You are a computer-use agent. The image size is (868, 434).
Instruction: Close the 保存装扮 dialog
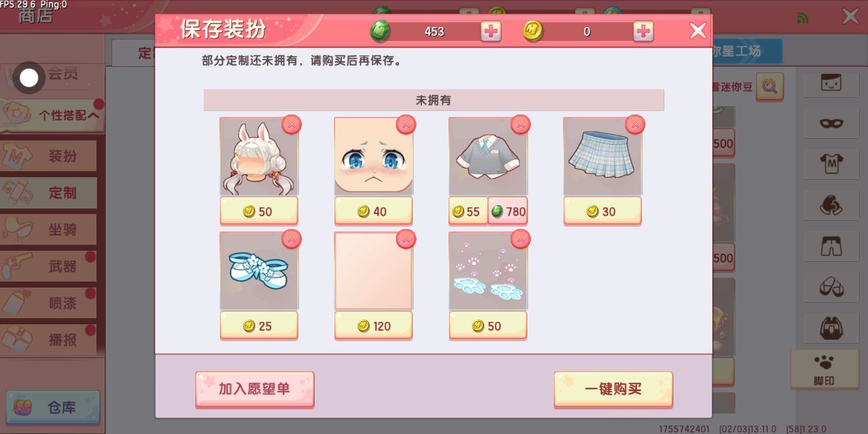coord(698,31)
